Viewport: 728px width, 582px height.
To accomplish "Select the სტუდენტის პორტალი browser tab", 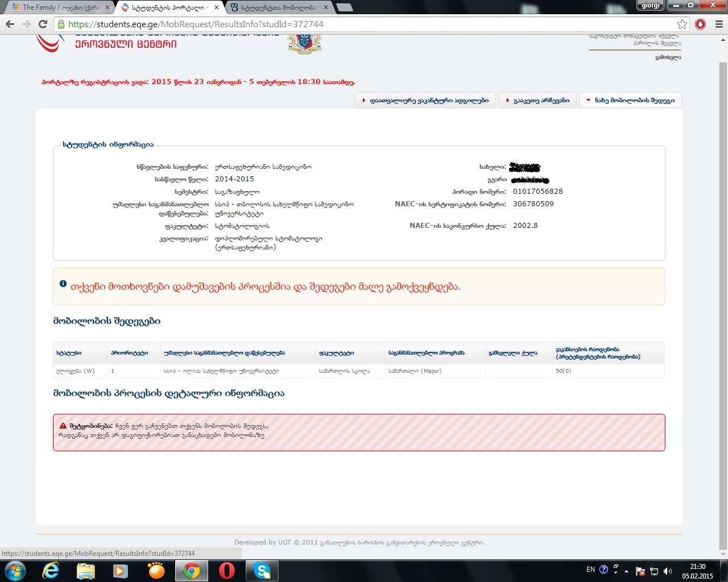I will pyautogui.click(x=169, y=7).
